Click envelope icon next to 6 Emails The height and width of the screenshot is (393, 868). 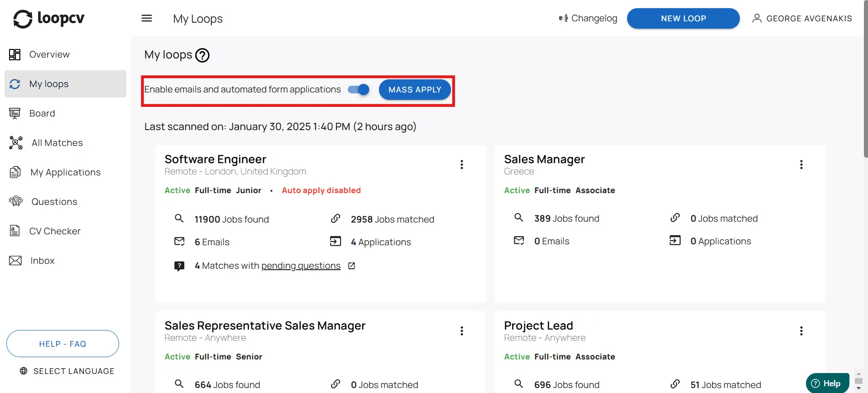pyautogui.click(x=179, y=241)
